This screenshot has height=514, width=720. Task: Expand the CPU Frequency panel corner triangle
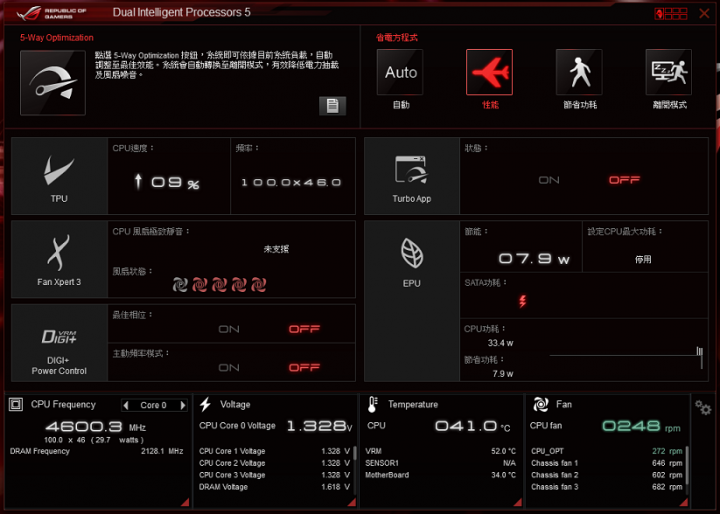point(185,502)
